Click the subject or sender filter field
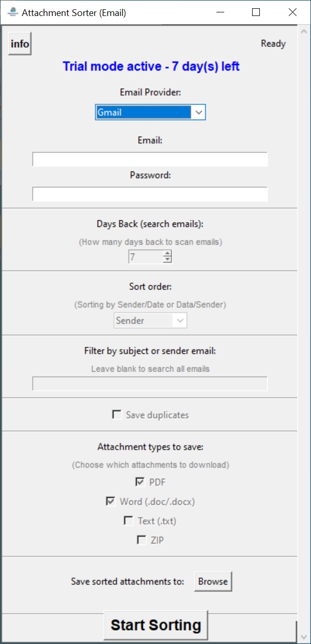The width and height of the screenshot is (311, 644). tap(150, 383)
